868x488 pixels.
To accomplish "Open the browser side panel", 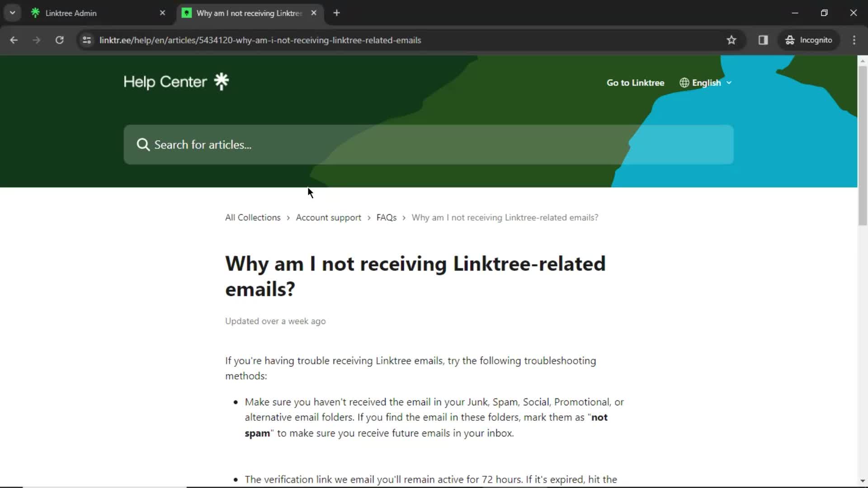I will tap(763, 40).
